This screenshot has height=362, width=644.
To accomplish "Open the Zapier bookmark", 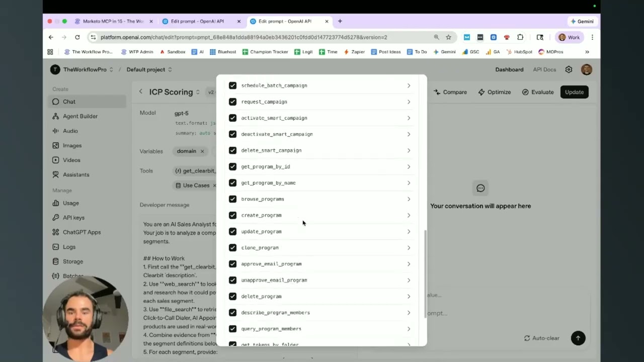I will click(x=354, y=52).
